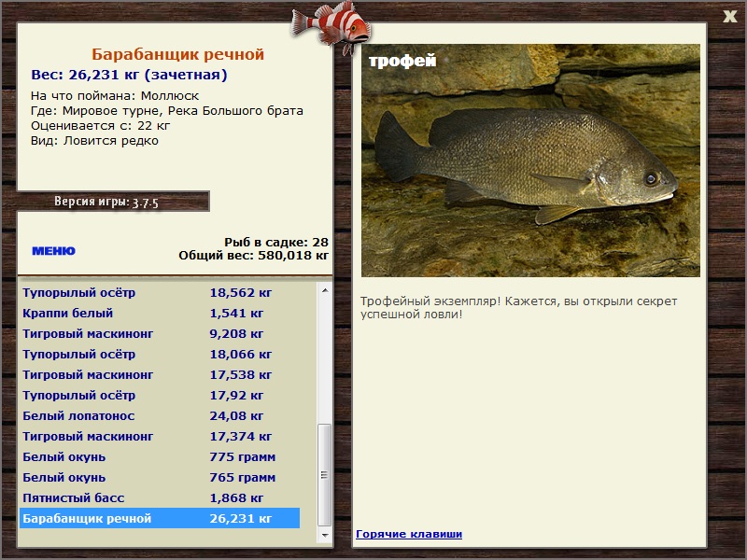Select Пятнистый басс 1,868 кг row

pos(160,497)
